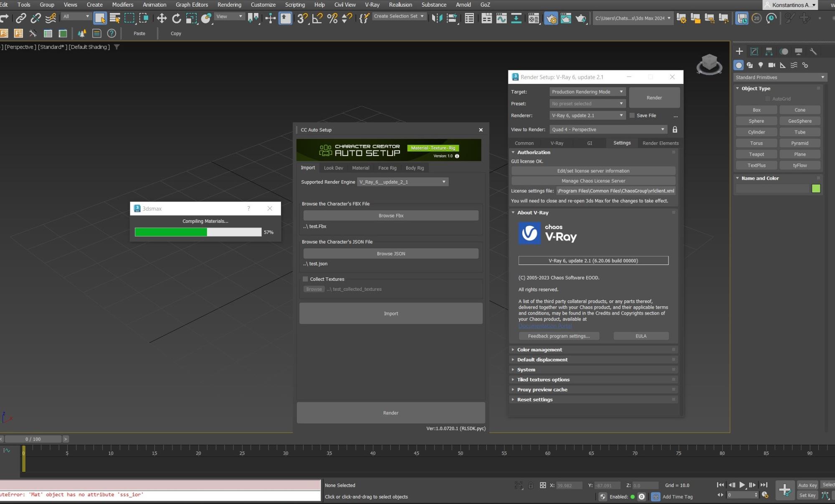Open the V-Ray menu
835x504 pixels.
[x=372, y=5]
